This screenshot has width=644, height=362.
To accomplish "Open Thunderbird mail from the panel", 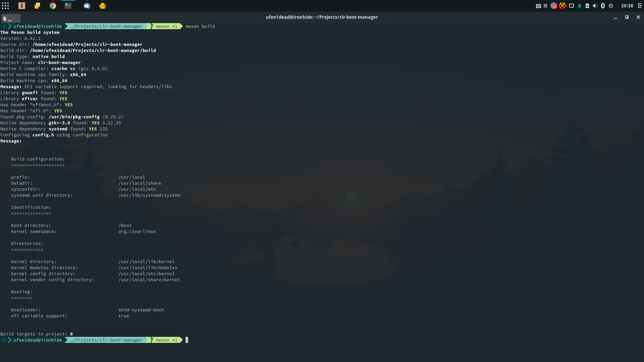I will coord(87,6).
